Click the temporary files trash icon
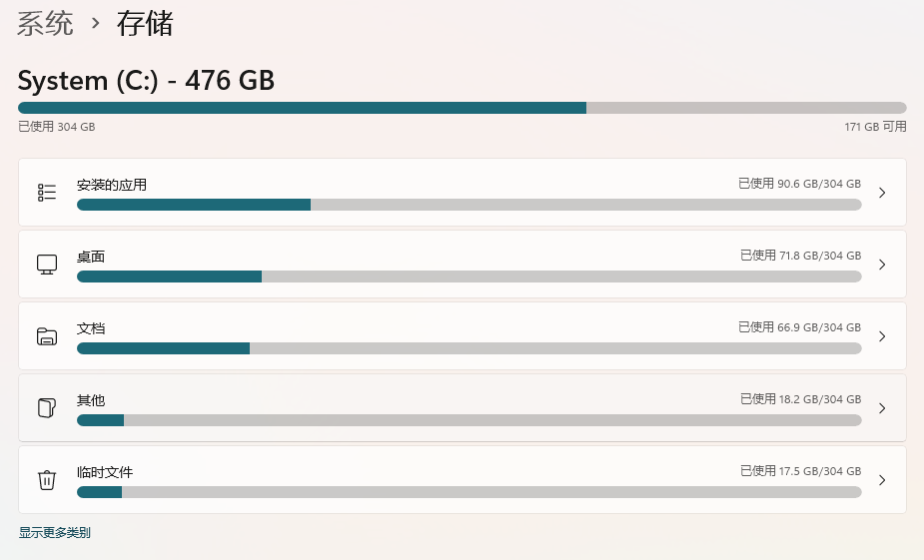Viewport: 924px width, 560px height. click(x=47, y=480)
